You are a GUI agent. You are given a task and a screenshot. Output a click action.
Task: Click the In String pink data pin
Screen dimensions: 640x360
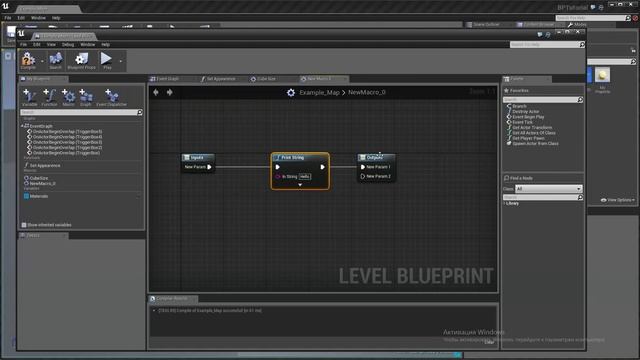tap(278, 176)
